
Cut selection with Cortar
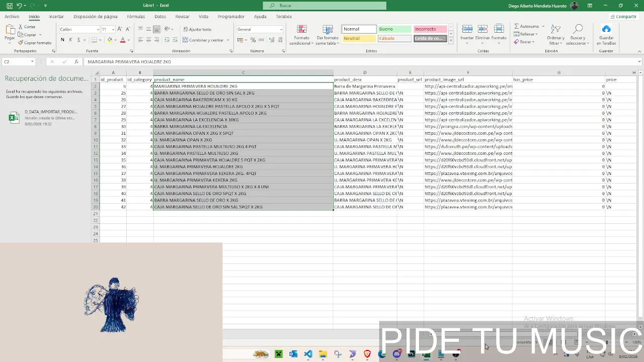pyautogui.click(x=27, y=27)
